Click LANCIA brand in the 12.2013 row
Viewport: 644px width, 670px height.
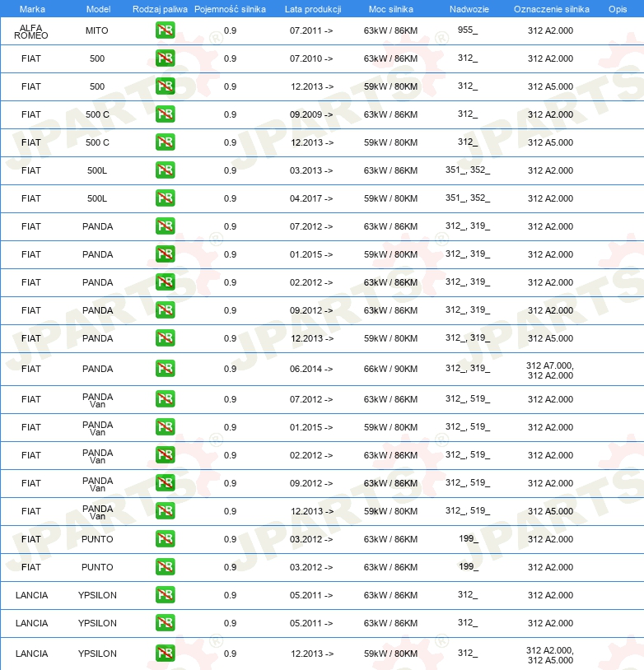pos(31,654)
